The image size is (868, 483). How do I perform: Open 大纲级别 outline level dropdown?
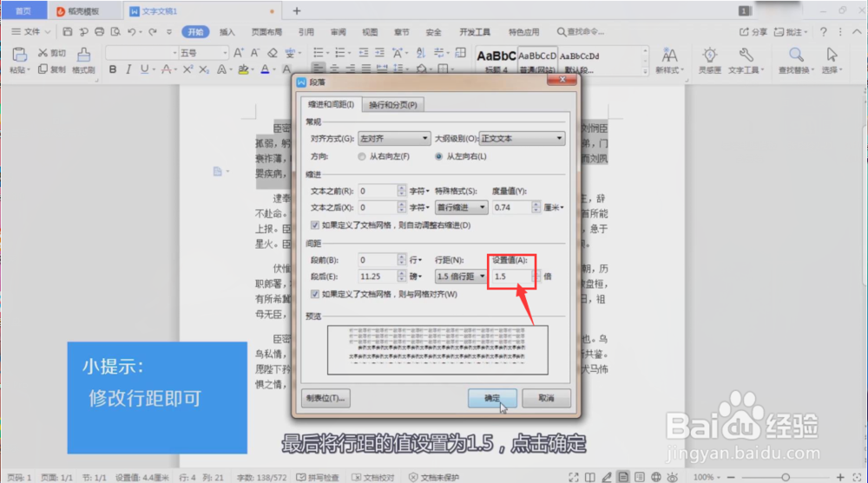coord(522,139)
